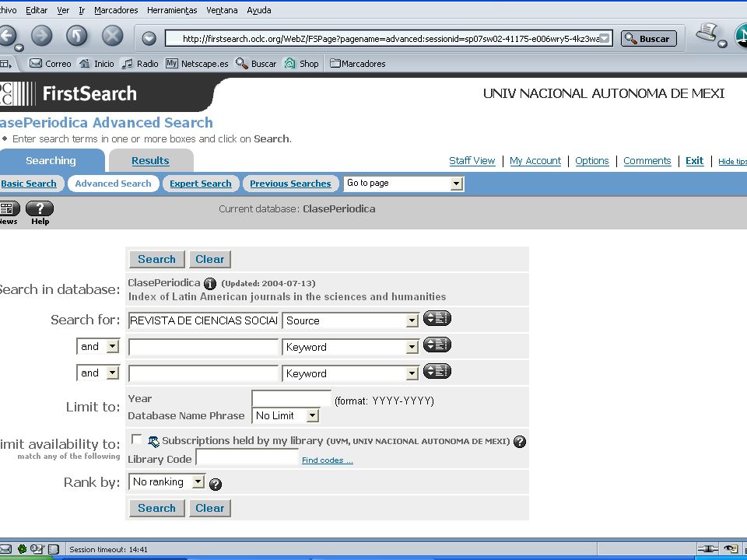The height and width of the screenshot is (560, 747).
Task: Open the My Account link
Action: (535, 161)
